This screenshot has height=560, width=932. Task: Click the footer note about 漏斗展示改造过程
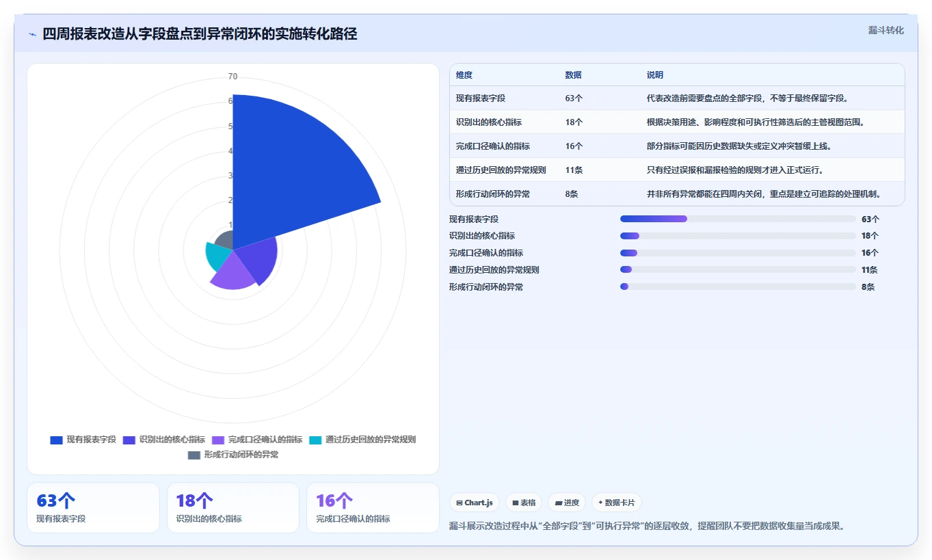click(648, 526)
